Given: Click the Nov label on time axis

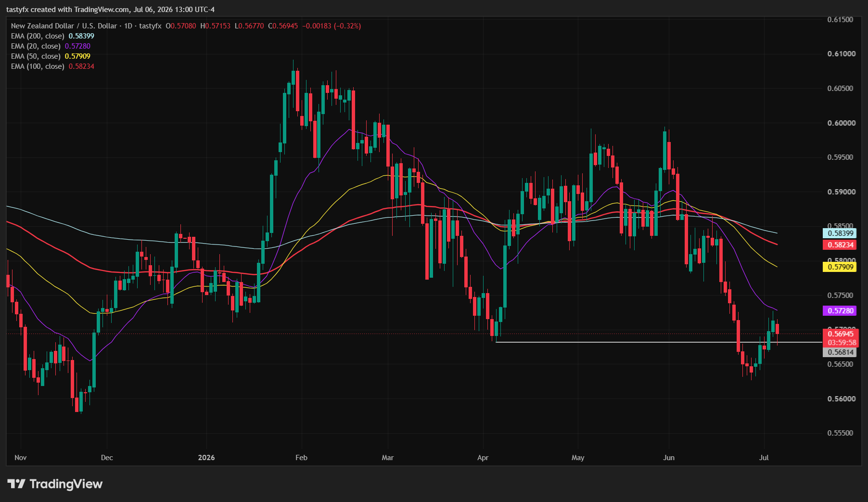Looking at the screenshot, I should 21,458.
